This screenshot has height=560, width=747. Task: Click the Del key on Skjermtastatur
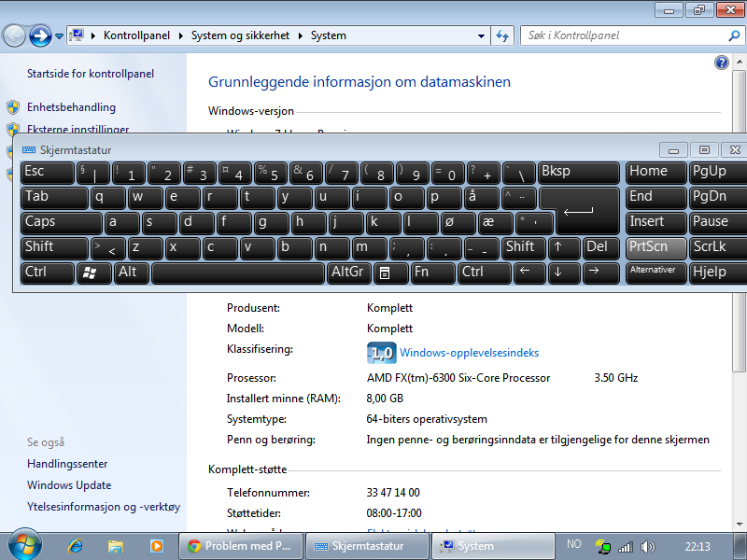pyautogui.click(x=601, y=248)
